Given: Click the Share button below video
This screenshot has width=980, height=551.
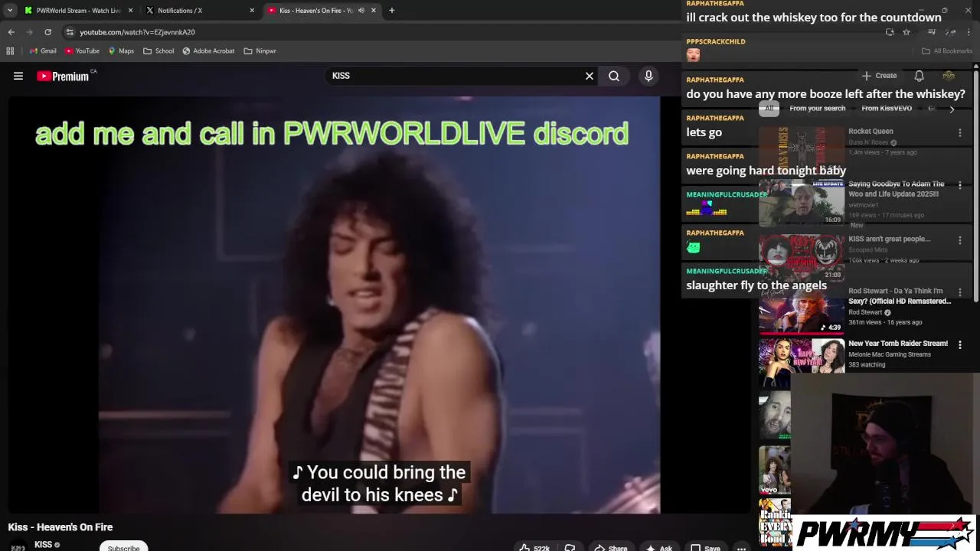Looking at the screenshot, I should [610, 547].
